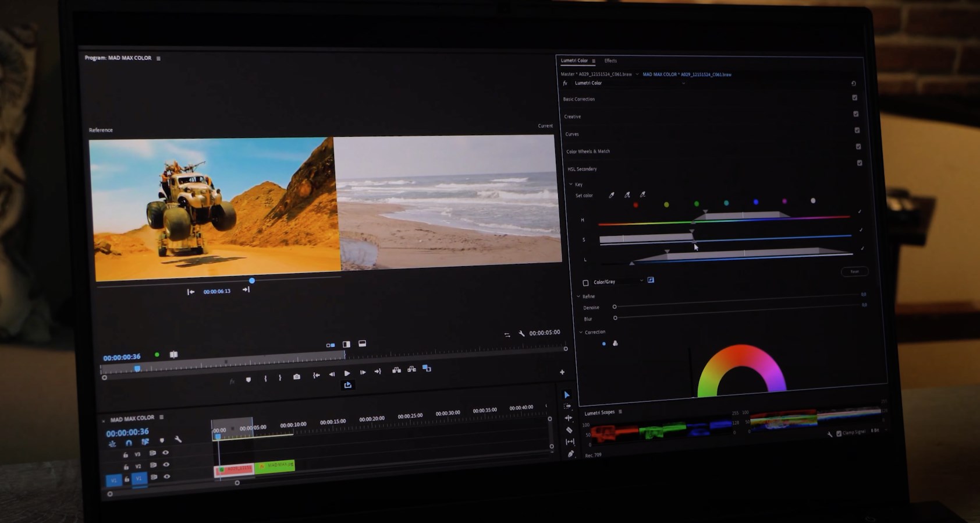Select the Lumetri Color tab

coord(574,61)
